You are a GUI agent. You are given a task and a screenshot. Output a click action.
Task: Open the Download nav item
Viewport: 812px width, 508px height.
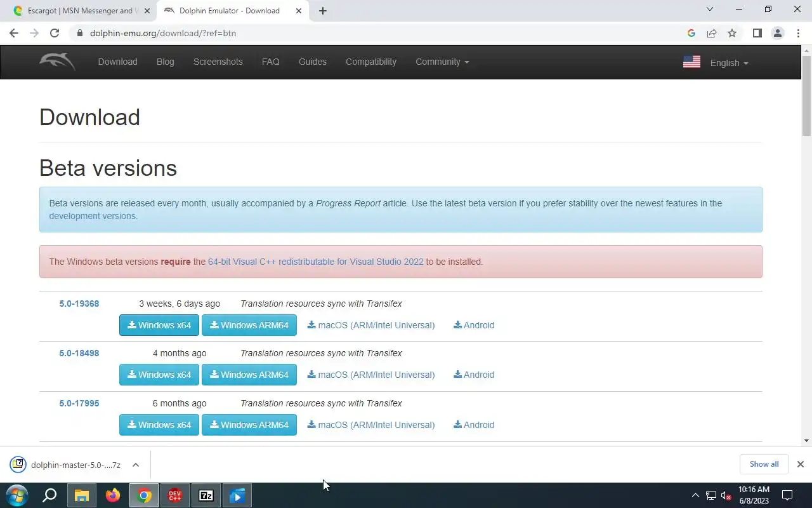tap(117, 62)
